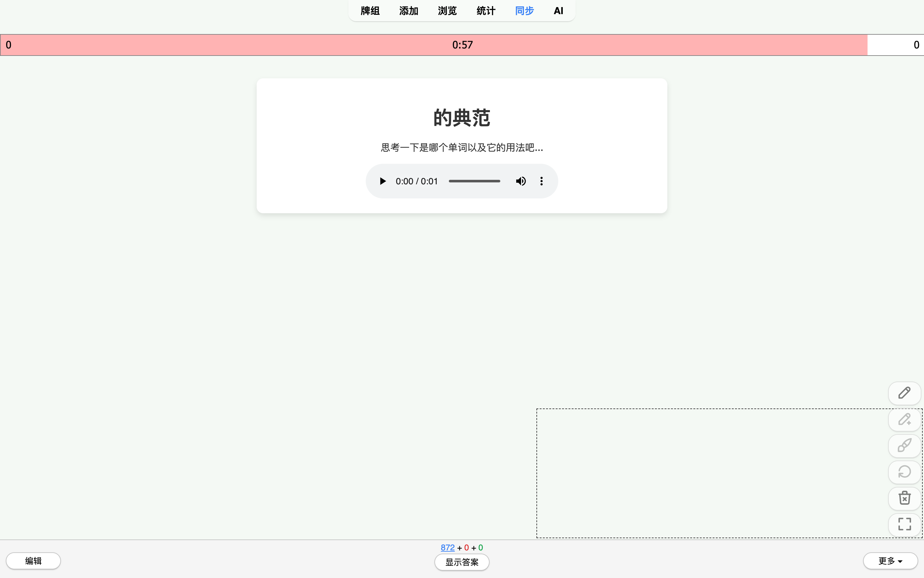Click the audio time 0:00 / 0:01
Image resolution: width=924 pixels, height=578 pixels.
pos(416,181)
